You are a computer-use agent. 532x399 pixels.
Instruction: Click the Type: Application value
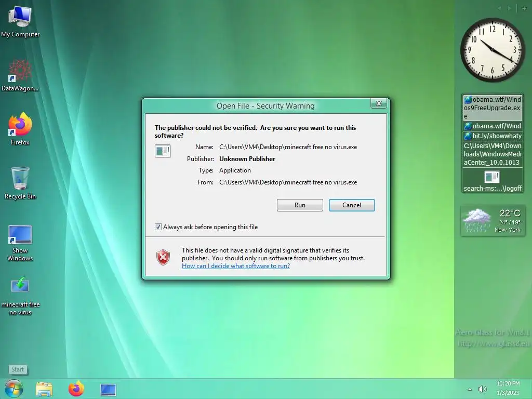click(235, 170)
